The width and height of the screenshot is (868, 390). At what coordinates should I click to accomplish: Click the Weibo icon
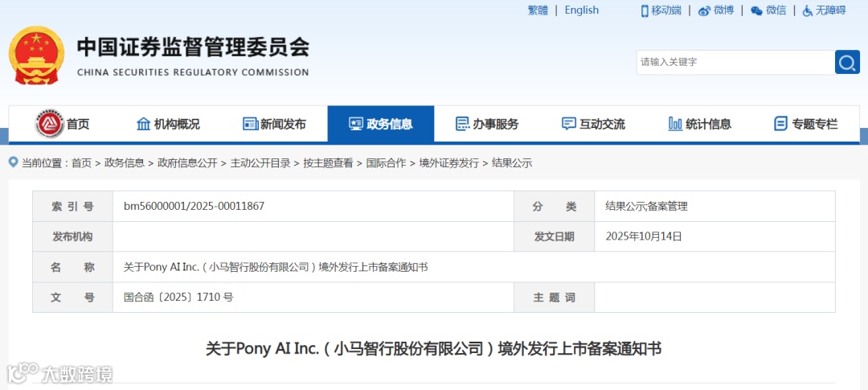pos(703,10)
